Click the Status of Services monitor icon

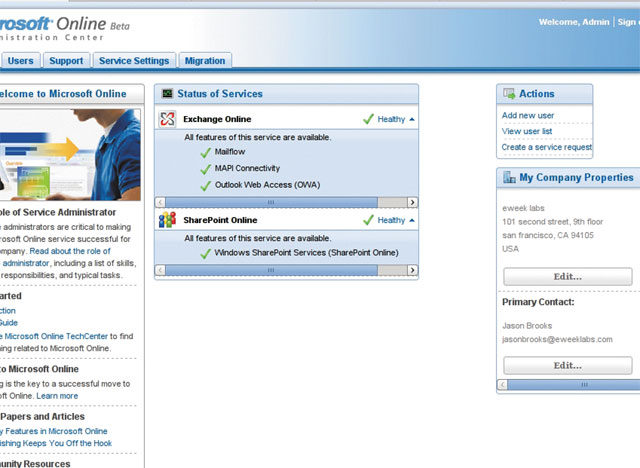[x=167, y=93]
